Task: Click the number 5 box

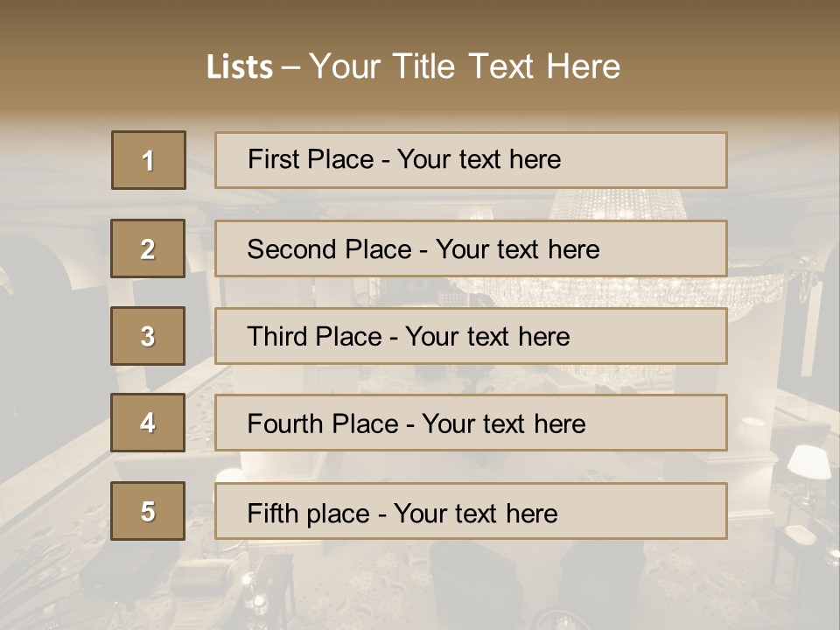Action: [148, 511]
